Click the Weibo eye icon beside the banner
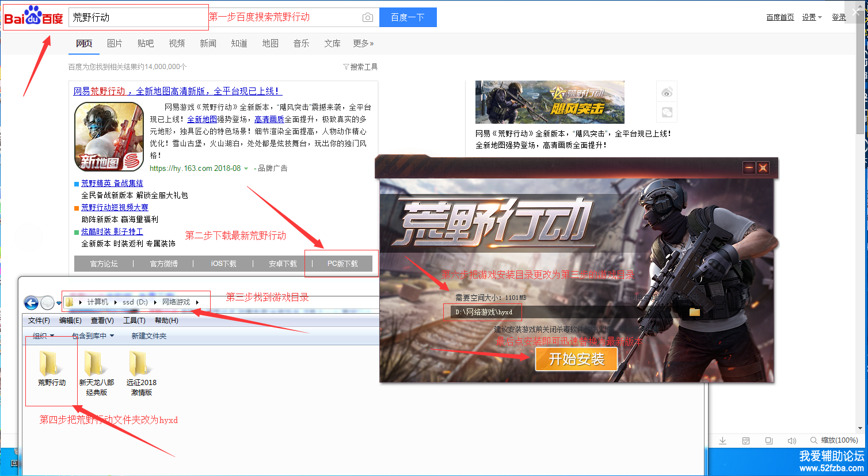 coord(667,92)
